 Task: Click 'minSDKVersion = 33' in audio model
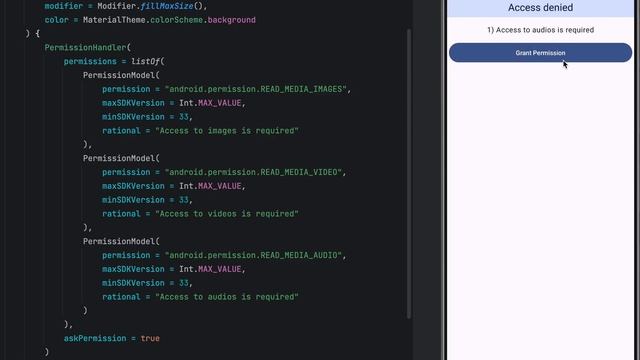tap(146, 283)
